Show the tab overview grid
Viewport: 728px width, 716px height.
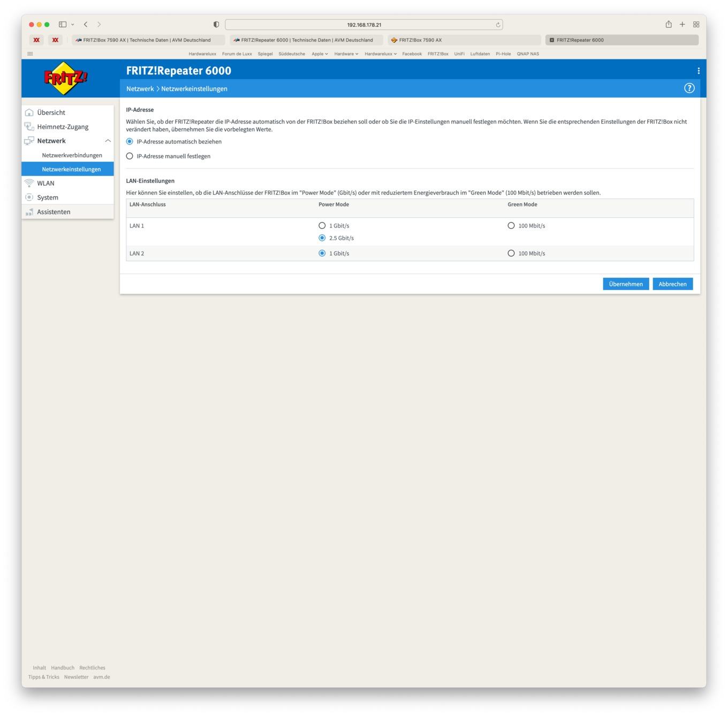[x=696, y=24]
